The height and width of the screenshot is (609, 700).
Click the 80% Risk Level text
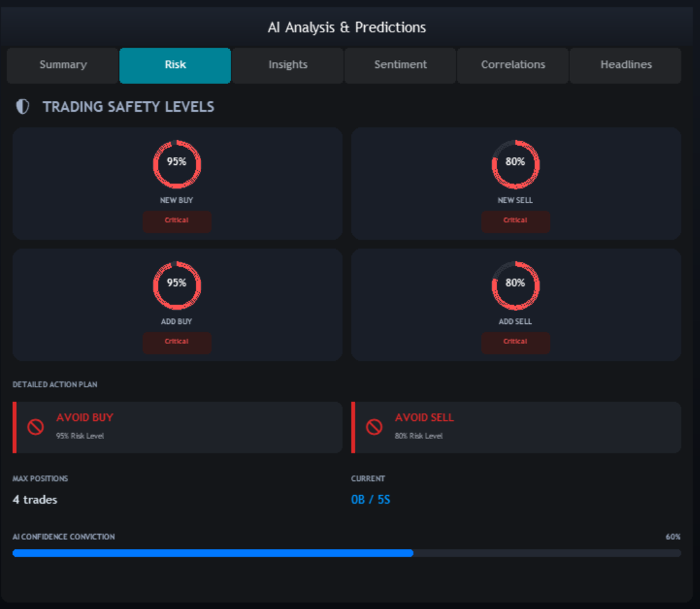tap(419, 436)
